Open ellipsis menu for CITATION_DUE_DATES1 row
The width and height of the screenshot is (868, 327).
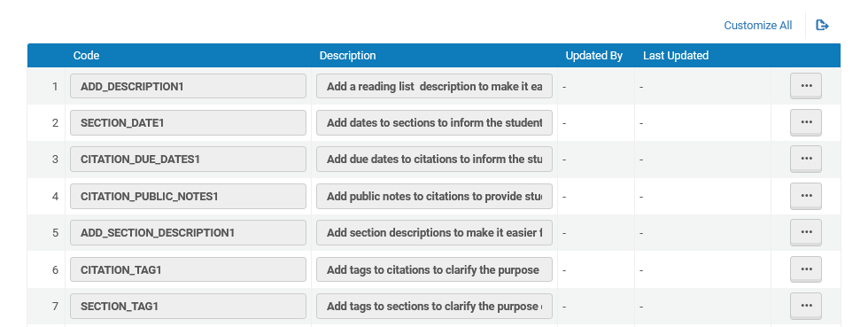(x=805, y=159)
